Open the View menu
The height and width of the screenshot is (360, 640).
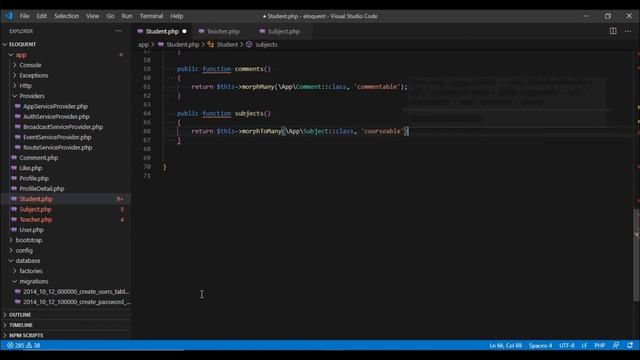coord(93,16)
